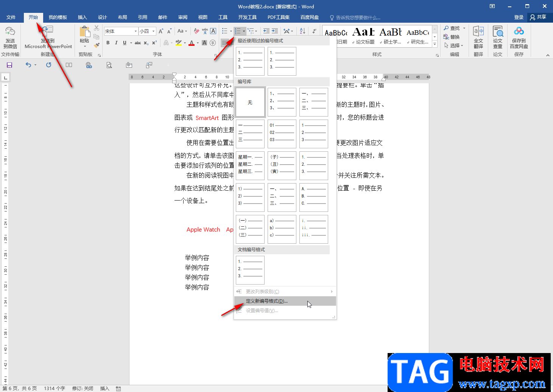Click the enclosed character icon

[213, 43]
